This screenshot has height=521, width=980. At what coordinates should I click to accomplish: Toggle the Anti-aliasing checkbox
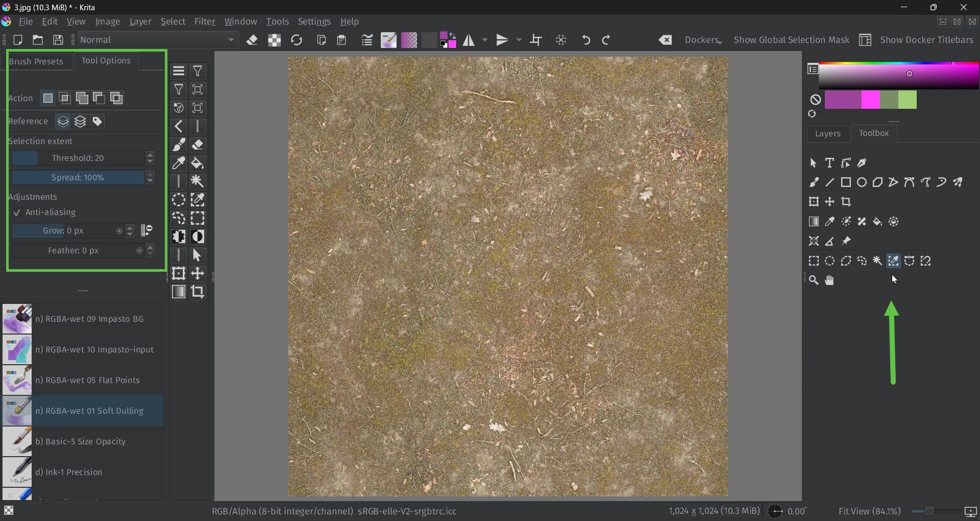(17, 212)
